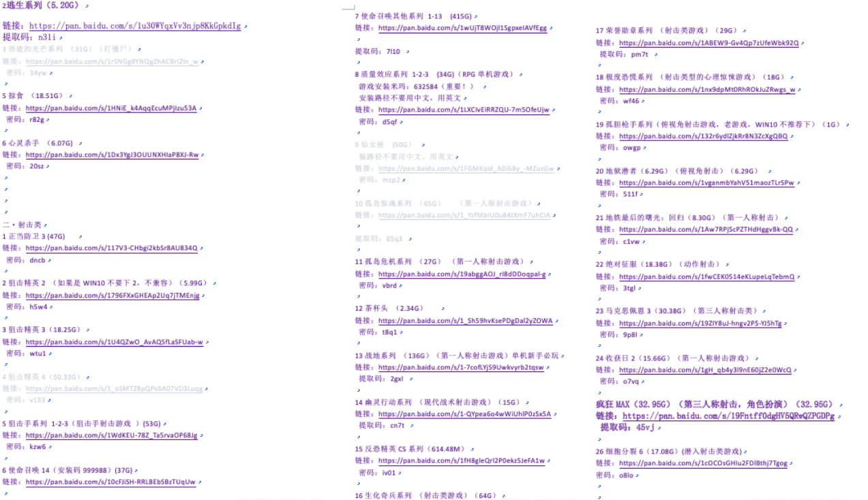Open the 战地系列 download link
This screenshot has height=500, width=868.
(461, 367)
